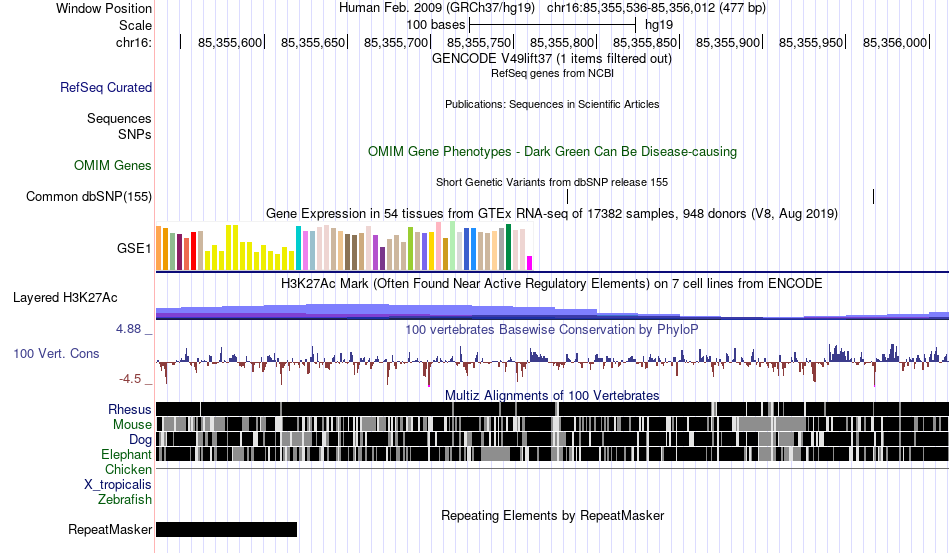The width and height of the screenshot is (950, 553).
Task: Click the H3K27Ac layered signal graph
Action: [x=553, y=311]
